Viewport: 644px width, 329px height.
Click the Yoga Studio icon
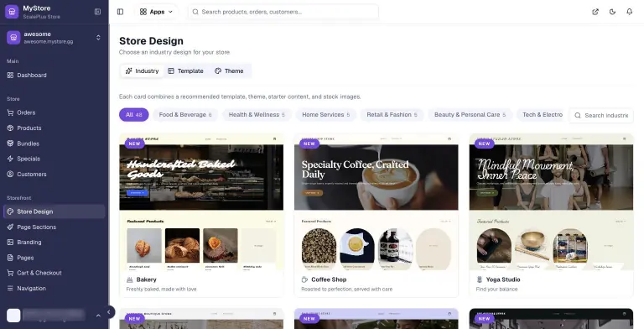(480, 279)
